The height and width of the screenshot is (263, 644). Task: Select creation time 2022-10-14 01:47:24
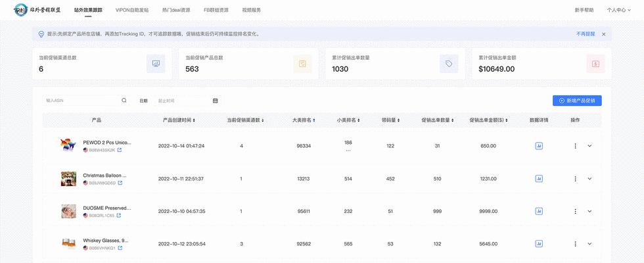tap(181, 146)
